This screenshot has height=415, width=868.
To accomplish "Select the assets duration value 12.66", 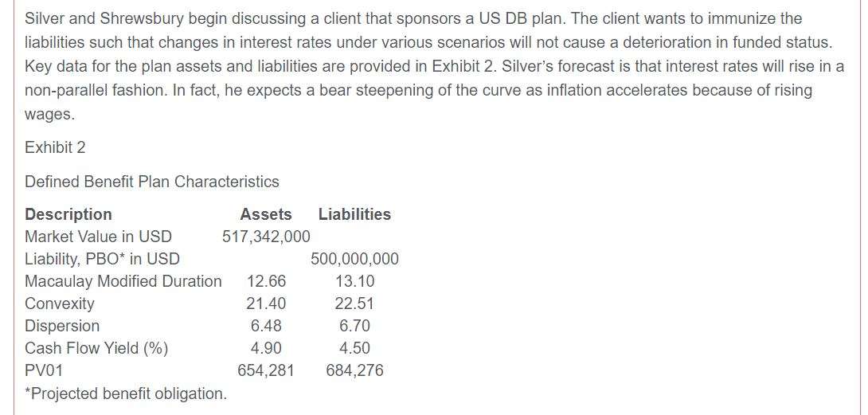I will click(266, 281).
